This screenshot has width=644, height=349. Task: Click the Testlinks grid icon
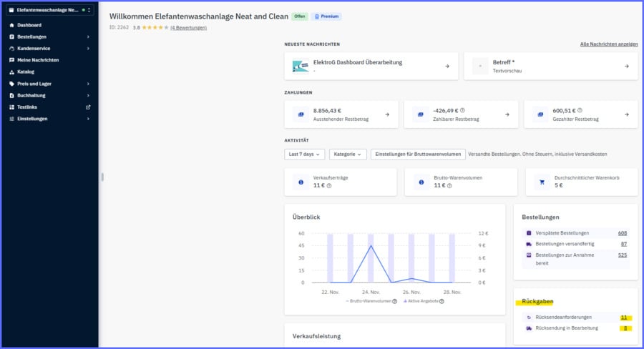(x=11, y=107)
